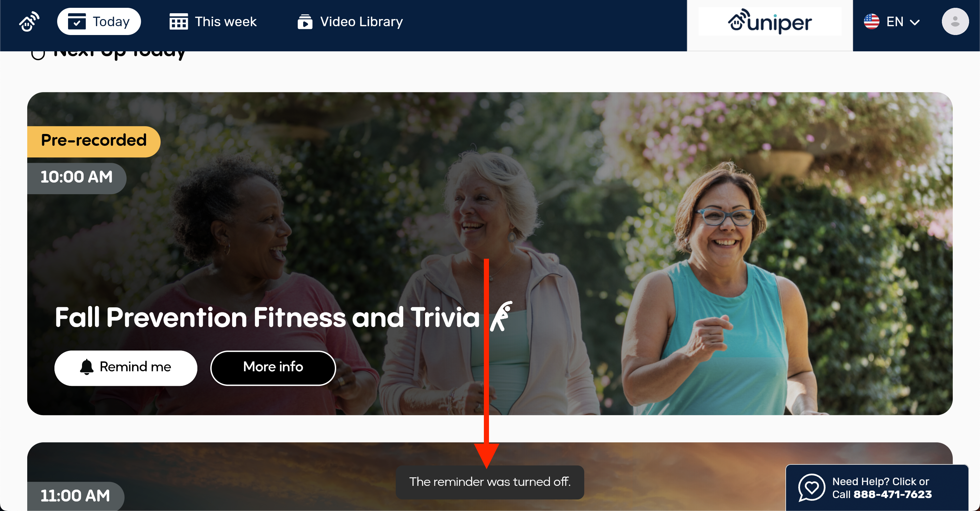The image size is (980, 511).
Task: Click the Pre-recorded badge
Action: [94, 141]
